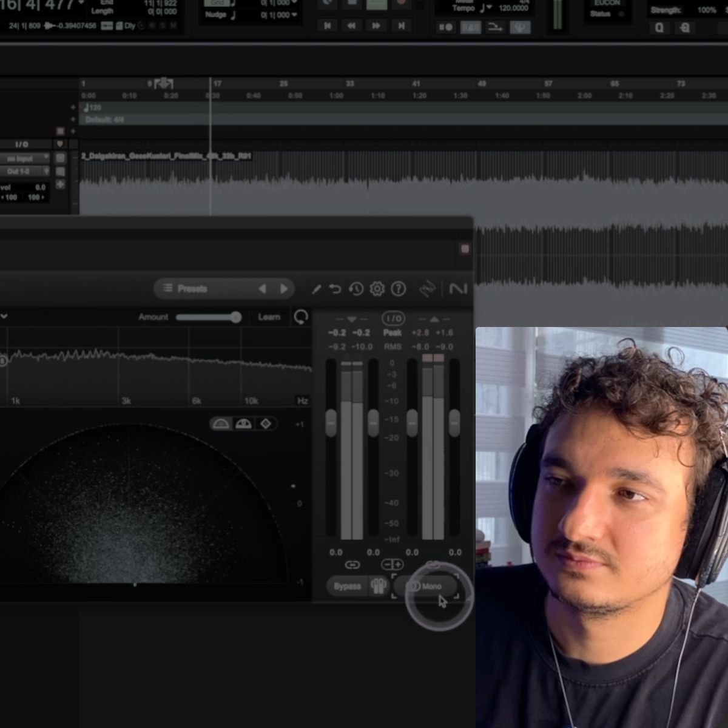The image size is (728, 728).
Task: Click the Strength 100% value
Action: (x=706, y=10)
